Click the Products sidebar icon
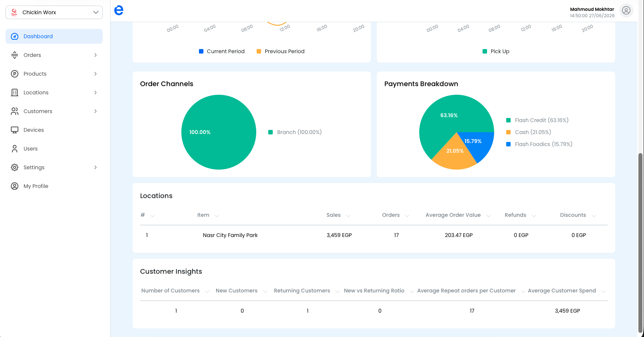644x337 pixels. (15, 74)
